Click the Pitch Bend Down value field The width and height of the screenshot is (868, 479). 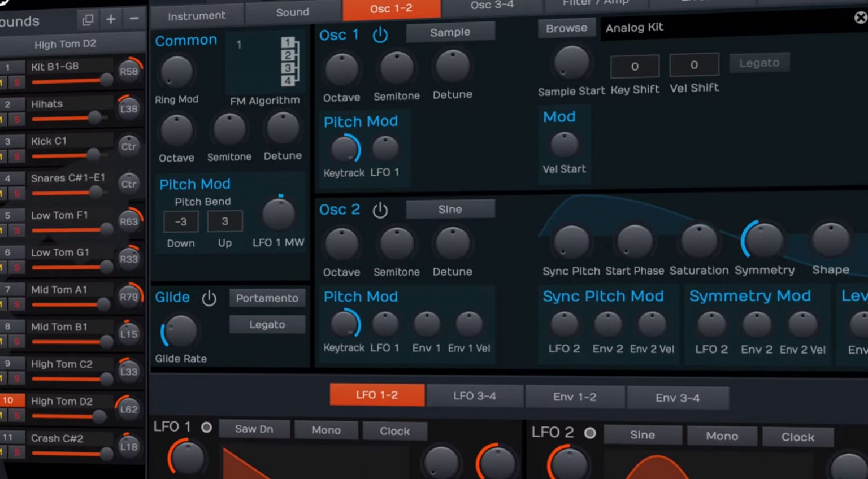pyautogui.click(x=181, y=221)
